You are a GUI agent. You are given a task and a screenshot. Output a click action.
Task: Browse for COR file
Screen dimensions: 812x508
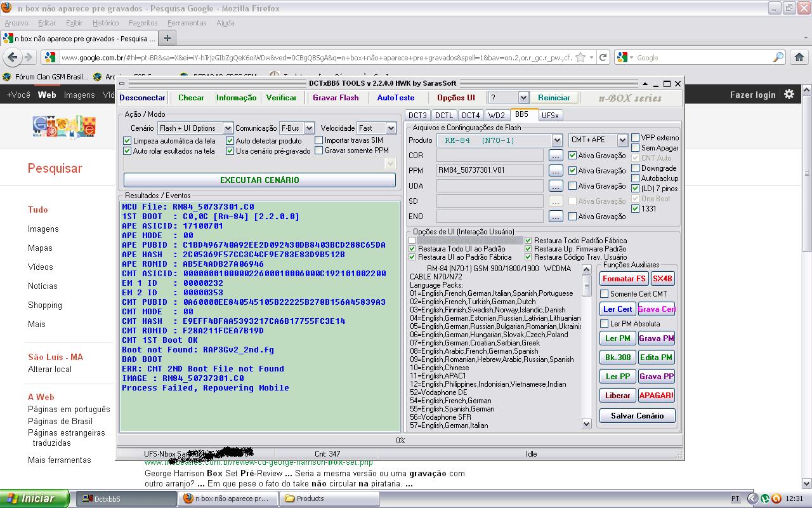[x=556, y=155]
